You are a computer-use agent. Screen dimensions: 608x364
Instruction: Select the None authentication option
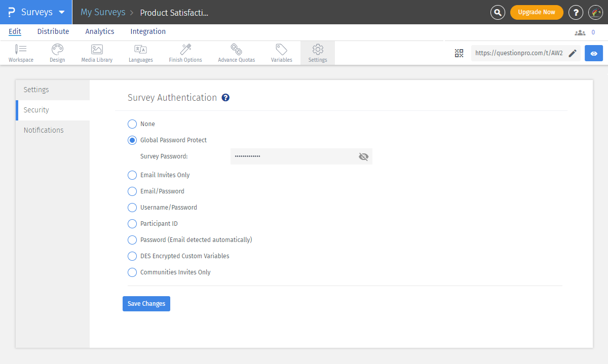[x=132, y=124]
